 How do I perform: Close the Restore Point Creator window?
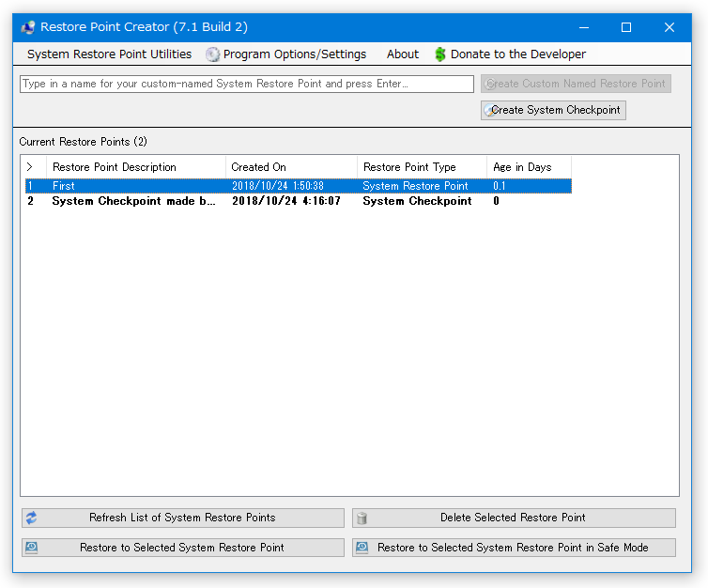pos(670,27)
